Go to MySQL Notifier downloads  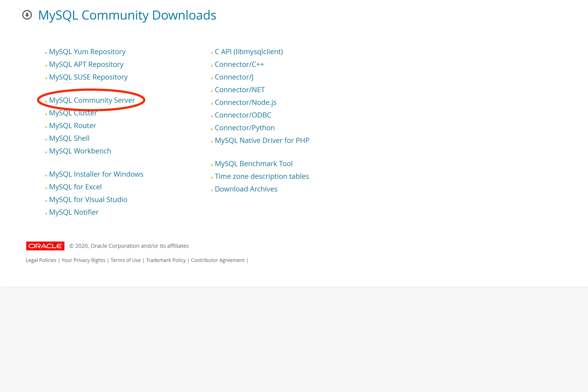click(74, 212)
